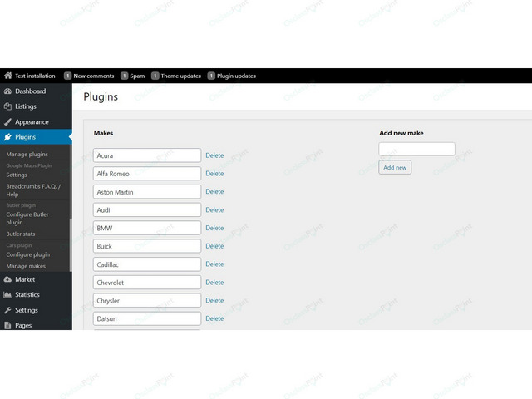Click the Listings icon in sidebar

coord(7,106)
